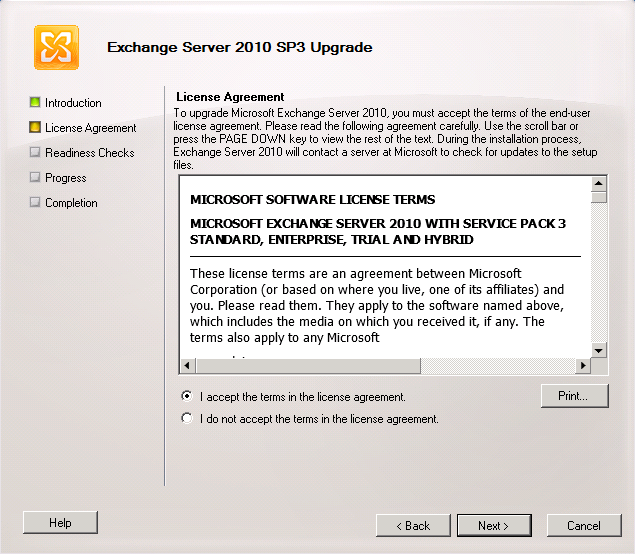The height and width of the screenshot is (554, 635).
Task: Click the license text scroll down arrow
Action: coord(599,350)
